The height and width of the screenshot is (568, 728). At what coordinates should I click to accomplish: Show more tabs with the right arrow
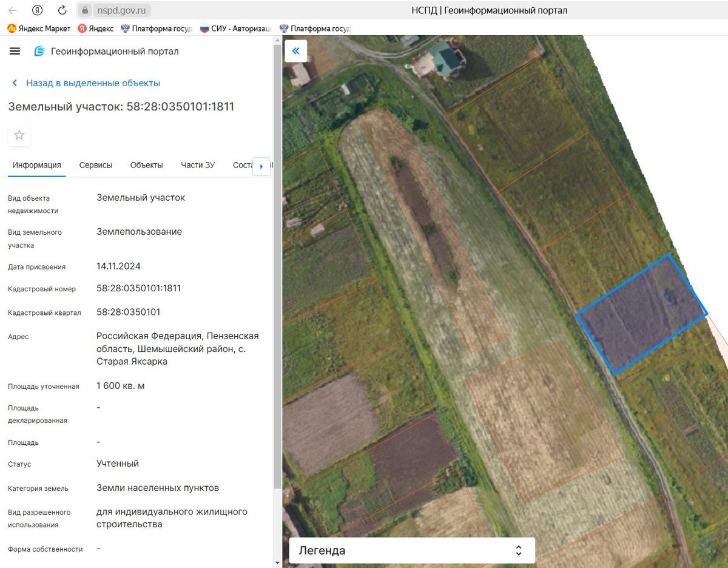pyautogui.click(x=261, y=166)
